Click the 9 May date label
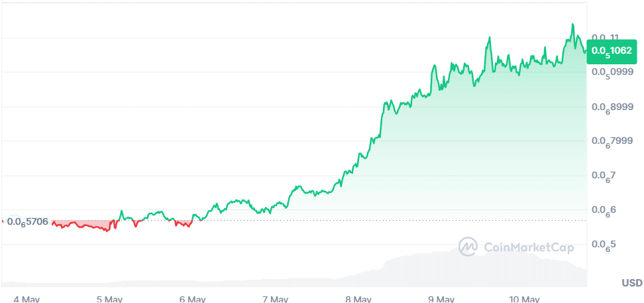The image size is (644, 303). coord(441,298)
